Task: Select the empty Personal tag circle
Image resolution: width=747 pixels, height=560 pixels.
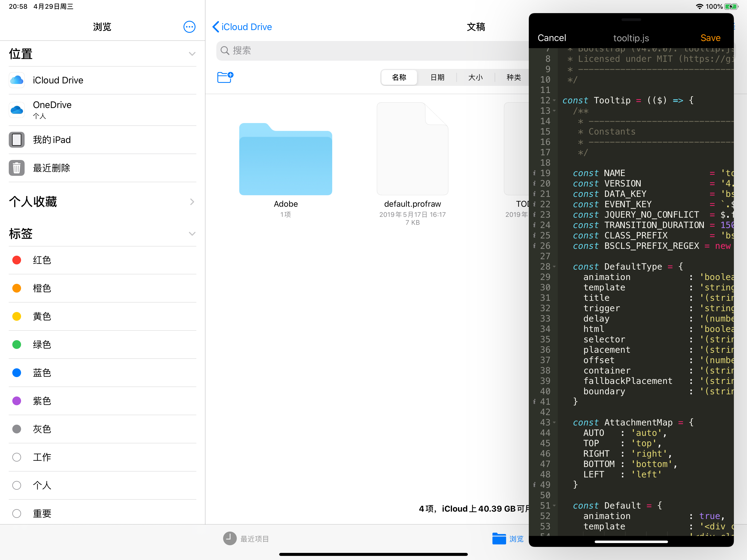Action: pos(17,485)
